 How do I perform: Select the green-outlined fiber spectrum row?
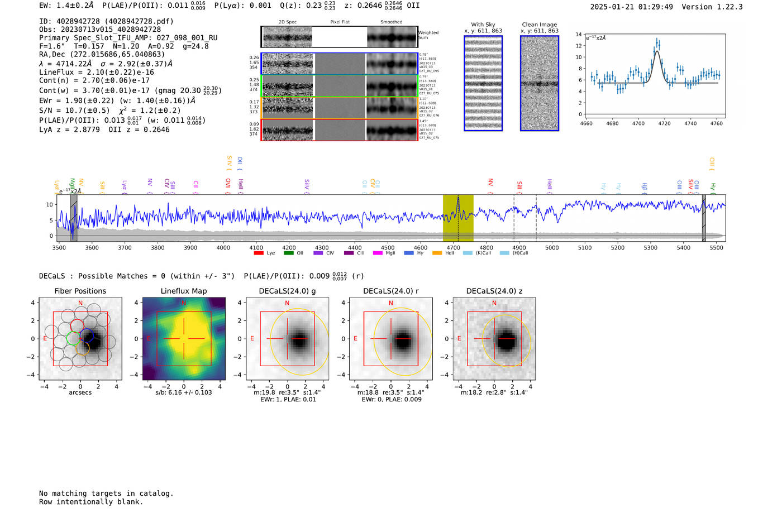(340, 86)
